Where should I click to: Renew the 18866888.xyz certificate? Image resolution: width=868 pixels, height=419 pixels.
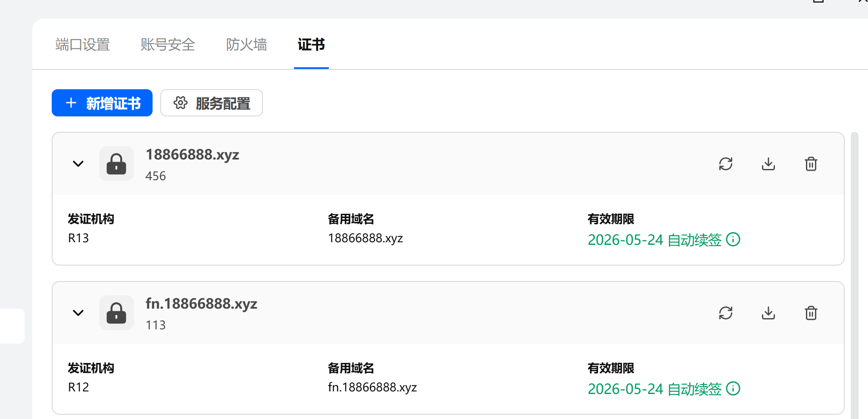click(726, 164)
